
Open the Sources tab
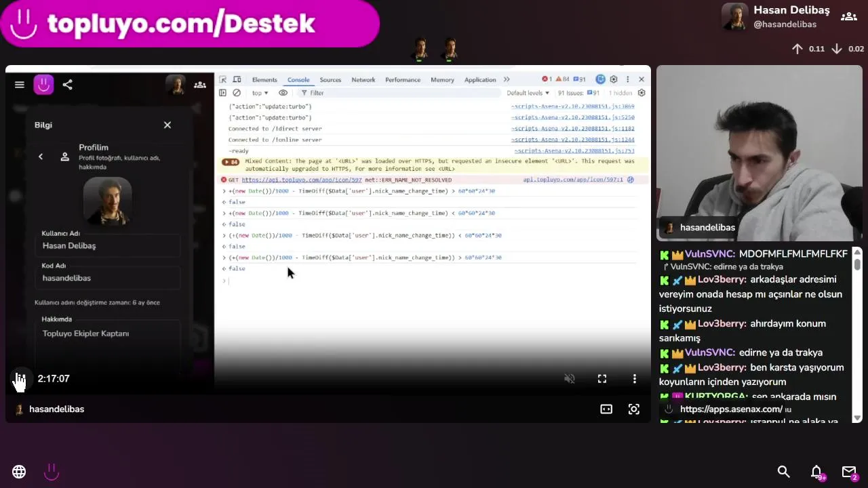coord(330,80)
